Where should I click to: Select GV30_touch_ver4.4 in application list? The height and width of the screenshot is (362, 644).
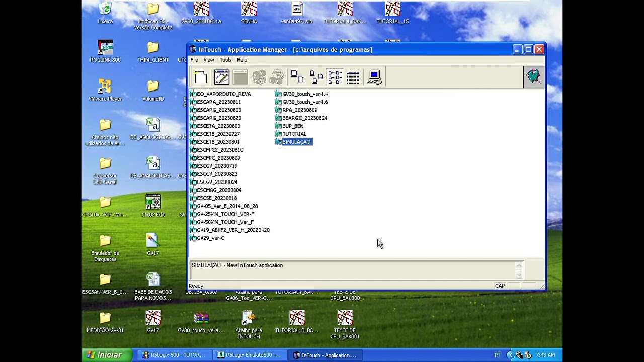coord(301,94)
